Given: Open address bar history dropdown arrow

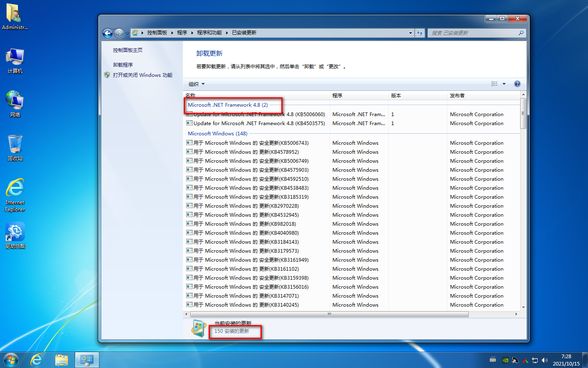Looking at the screenshot, I should [x=410, y=33].
